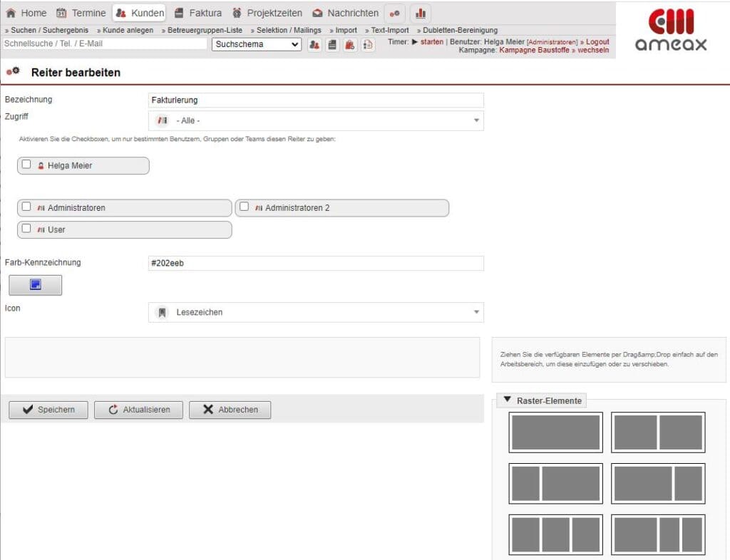Open the color picker below Farb-Kennzeichnung
Screen dimensions: 730x560
[x=35, y=284]
